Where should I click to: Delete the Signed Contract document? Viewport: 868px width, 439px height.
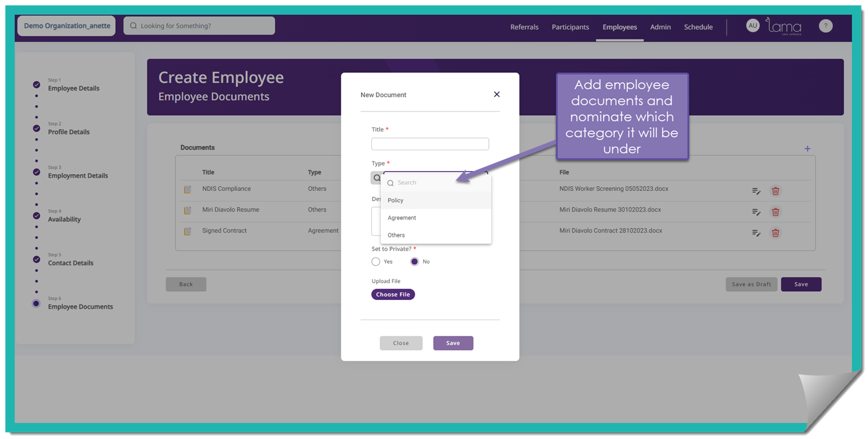[775, 233]
